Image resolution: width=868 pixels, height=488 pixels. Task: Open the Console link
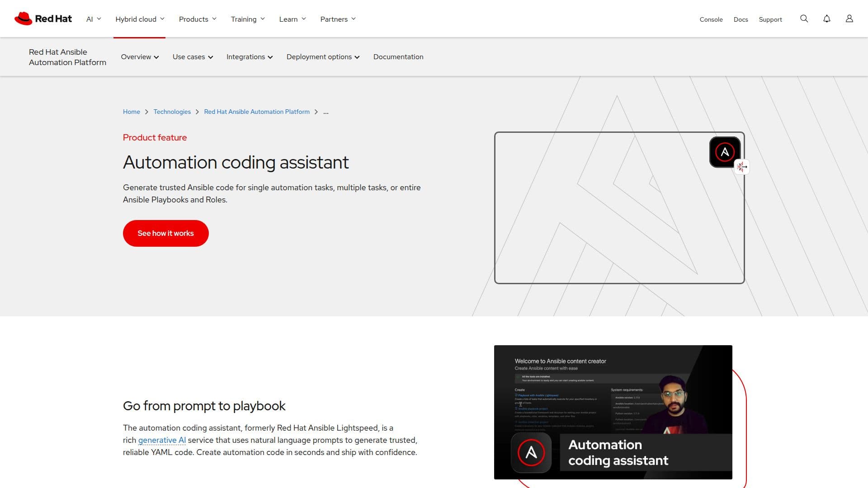[711, 19]
